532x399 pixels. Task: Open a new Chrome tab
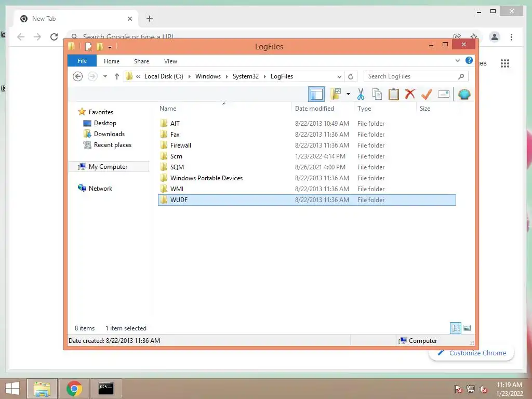pyautogui.click(x=150, y=19)
